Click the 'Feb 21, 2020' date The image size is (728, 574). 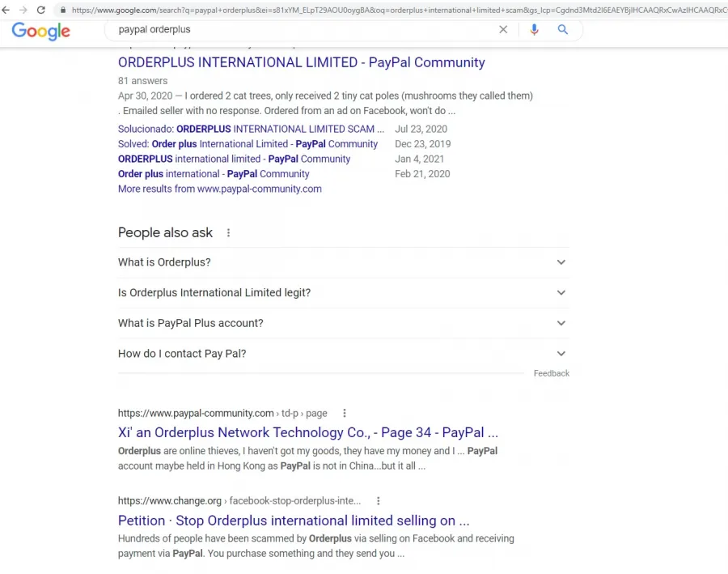pos(422,174)
